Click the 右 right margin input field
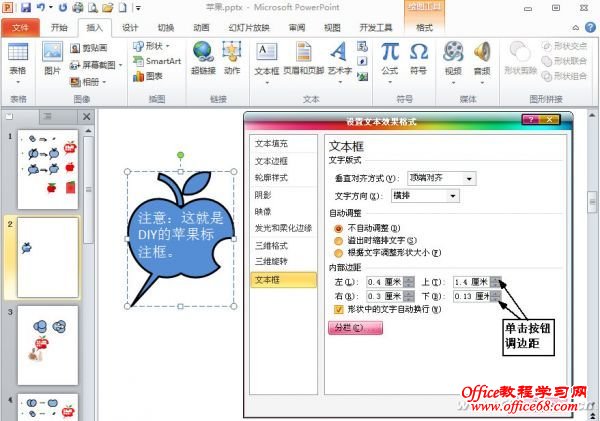This screenshot has height=421, width=600. click(x=385, y=296)
